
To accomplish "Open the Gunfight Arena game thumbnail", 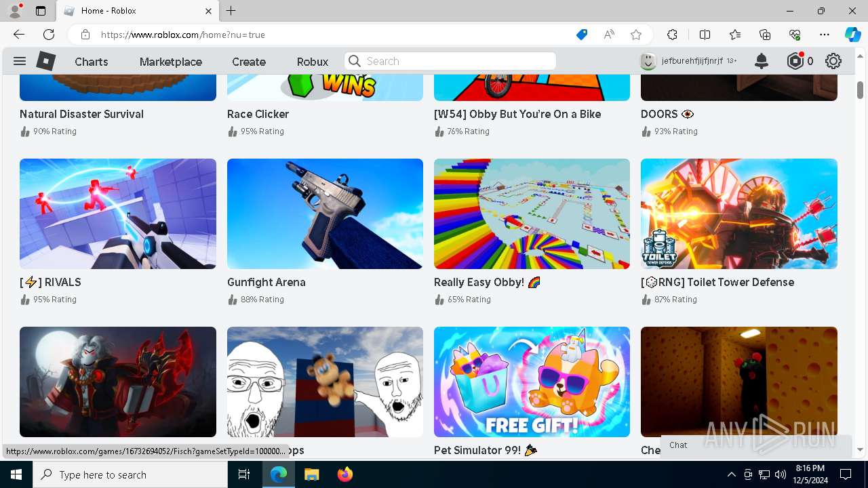I will 325,213.
